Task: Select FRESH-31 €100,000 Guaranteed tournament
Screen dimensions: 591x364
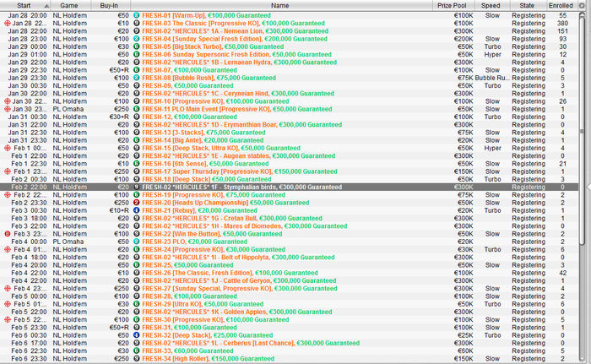Action: click(289, 328)
